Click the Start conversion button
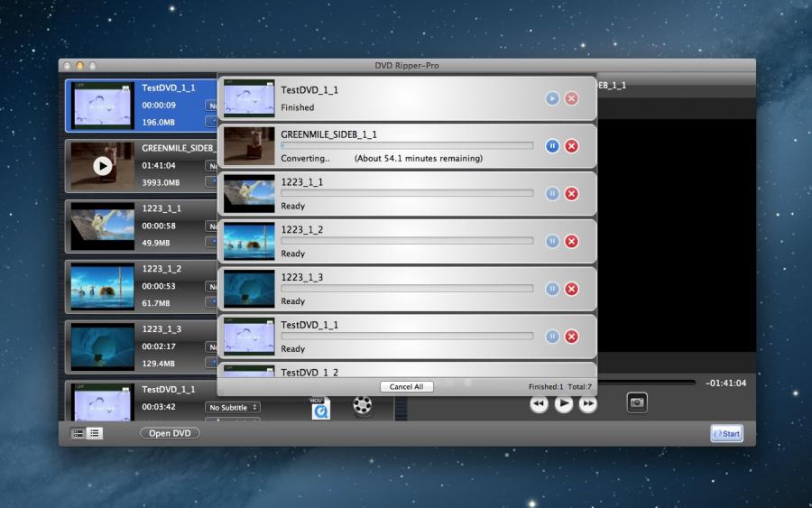This screenshot has width=812, height=508. 726,434
